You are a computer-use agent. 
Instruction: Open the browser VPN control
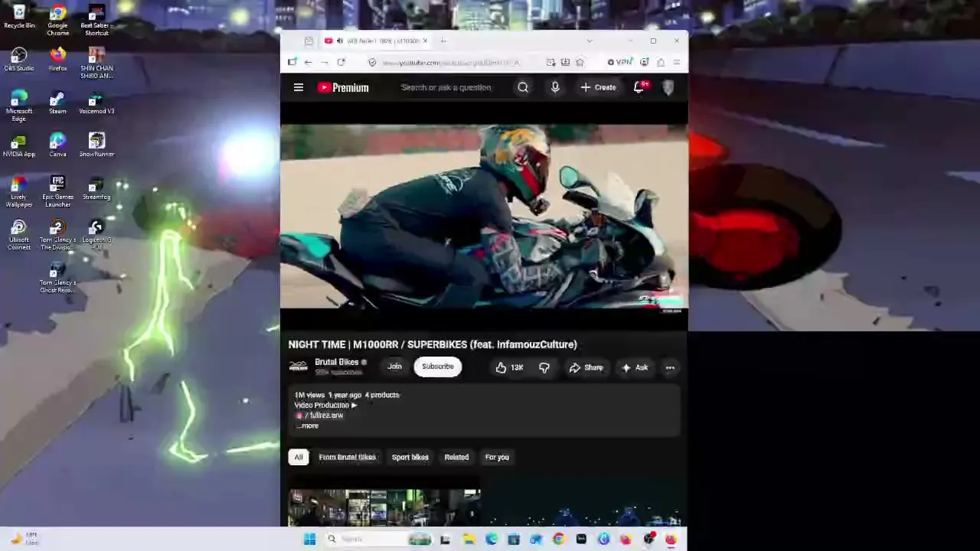pyautogui.click(x=620, y=62)
